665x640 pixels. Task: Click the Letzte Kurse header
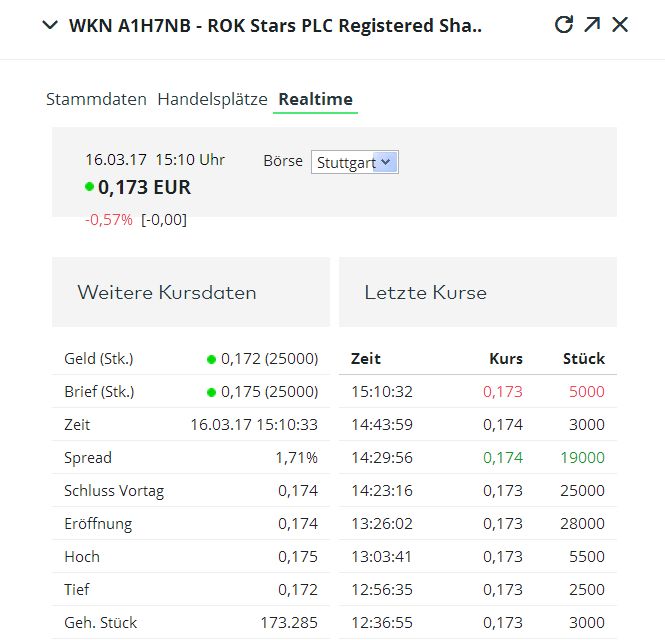pyautogui.click(x=426, y=293)
